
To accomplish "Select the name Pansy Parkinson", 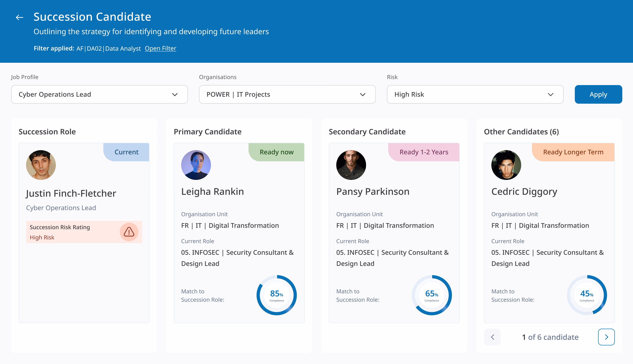I will click(x=373, y=192).
